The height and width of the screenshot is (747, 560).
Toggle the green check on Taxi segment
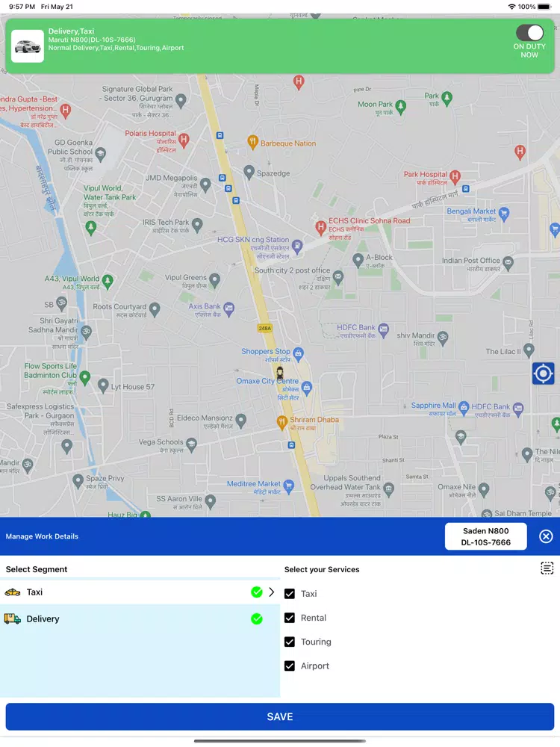point(257,592)
